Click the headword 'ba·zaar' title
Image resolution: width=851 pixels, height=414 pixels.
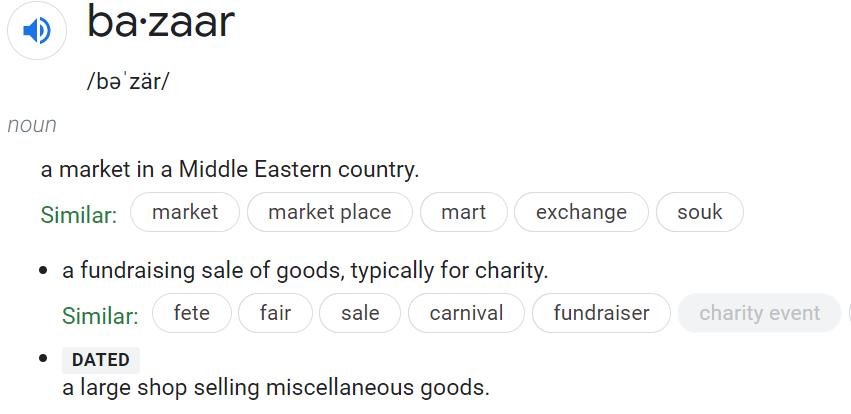point(161,22)
